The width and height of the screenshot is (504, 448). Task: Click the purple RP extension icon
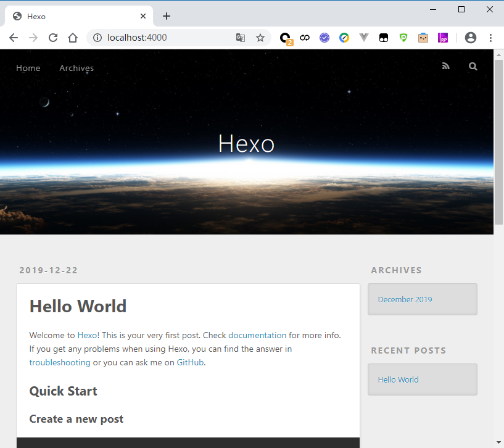(443, 38)
